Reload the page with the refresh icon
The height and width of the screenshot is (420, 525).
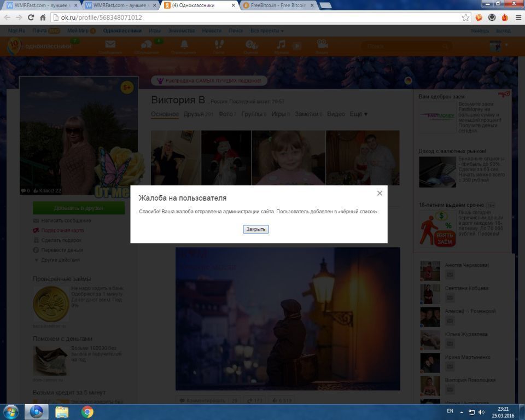[x=31, y=17]
